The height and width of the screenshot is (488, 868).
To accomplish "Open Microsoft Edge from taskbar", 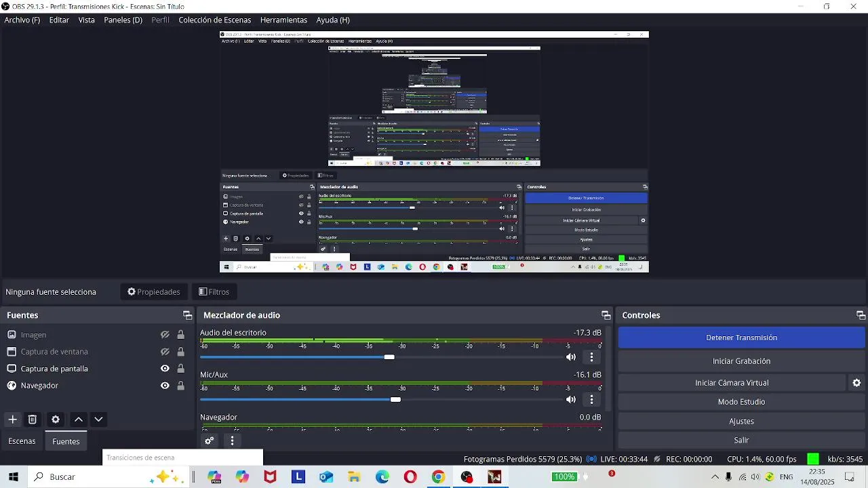I will point(382,477).
